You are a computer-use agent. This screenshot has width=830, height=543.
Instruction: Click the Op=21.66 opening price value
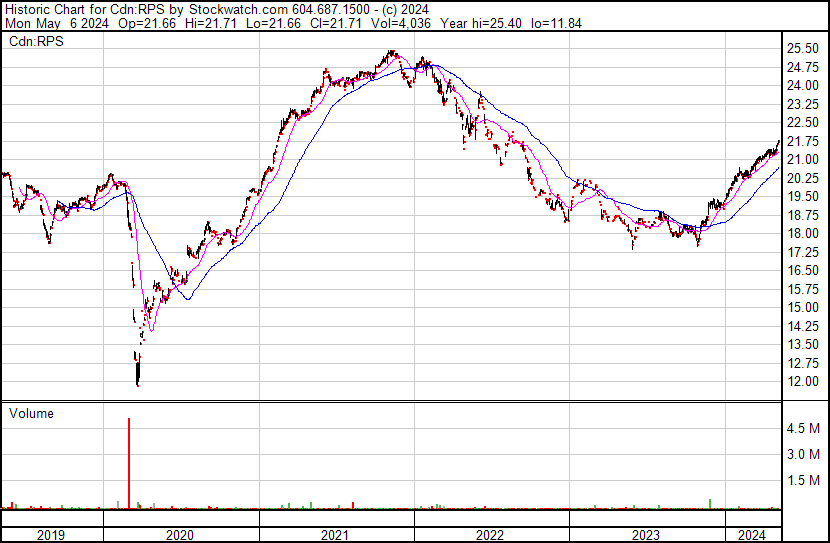click(147, 23)
